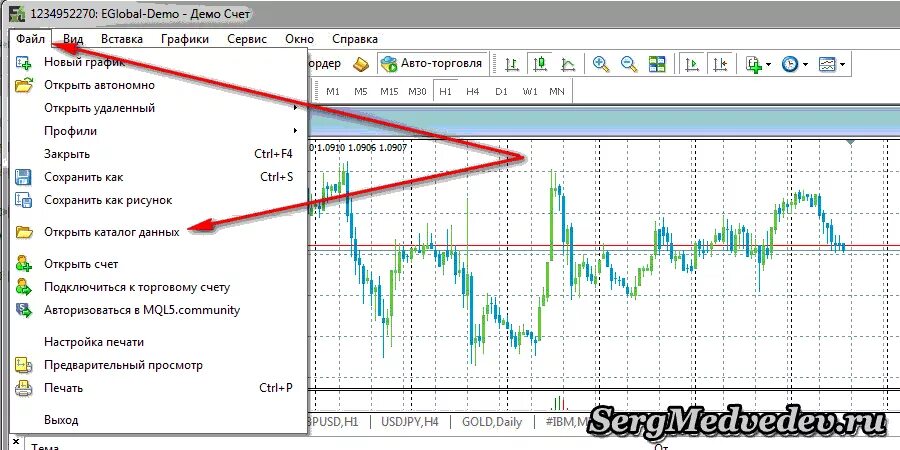Switch to bar chart icon
Screen dimensions: 900x450
tap(511, 64)
